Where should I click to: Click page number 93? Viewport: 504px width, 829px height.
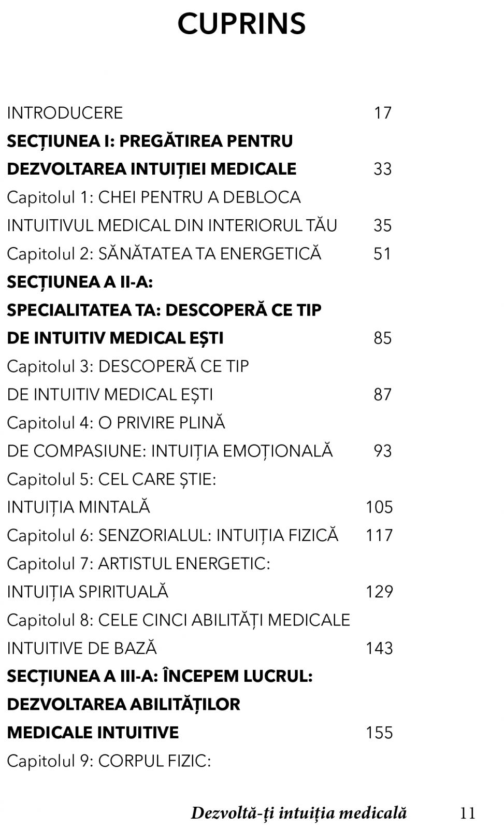coord(382,451)
